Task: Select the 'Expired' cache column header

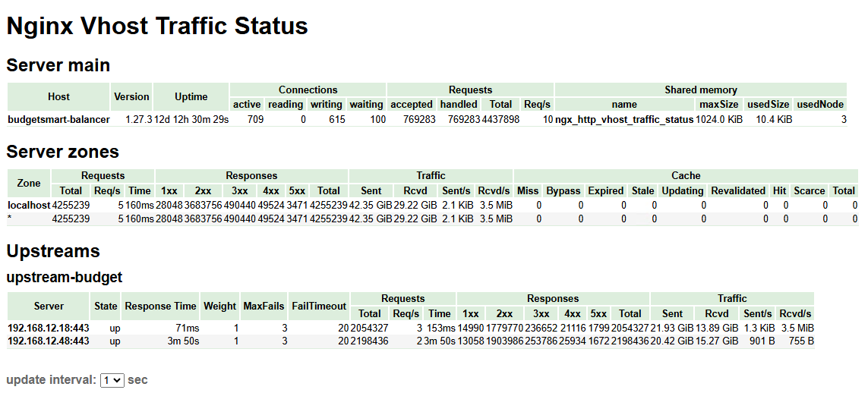Action: [605, 190]
